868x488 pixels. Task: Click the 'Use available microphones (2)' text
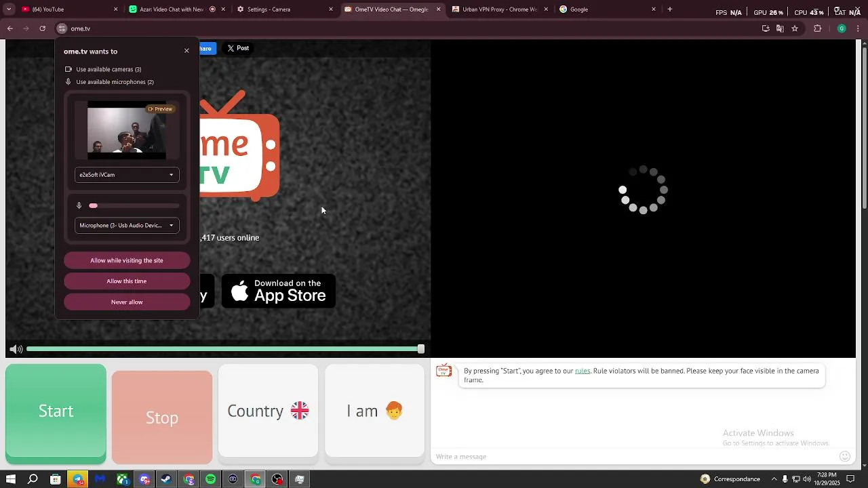[115, 82]
